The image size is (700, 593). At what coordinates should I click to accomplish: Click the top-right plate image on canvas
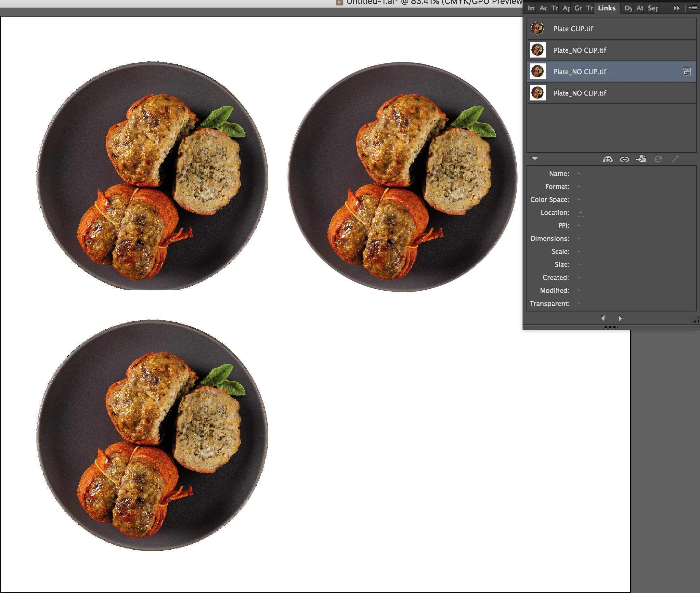[402, 177]
